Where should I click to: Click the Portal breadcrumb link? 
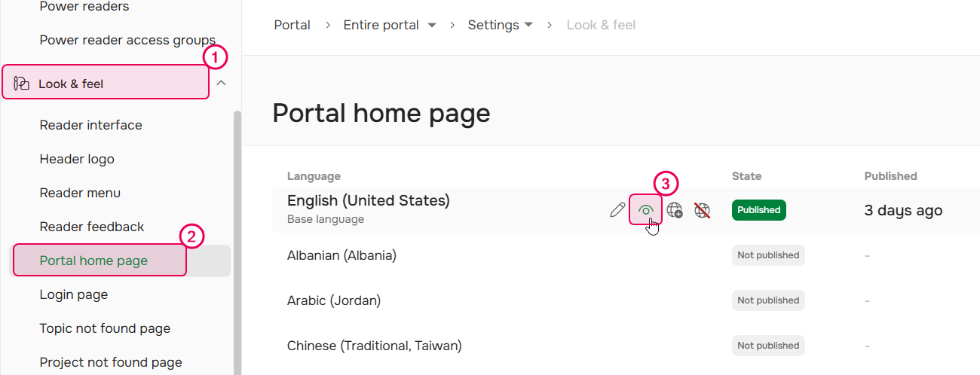pyautogui.click(x=292, y=25)
